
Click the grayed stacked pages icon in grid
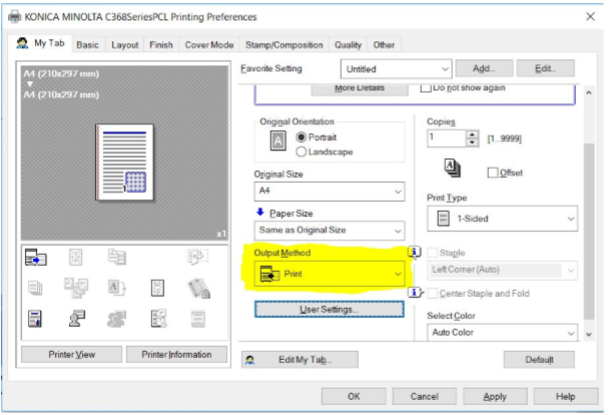click(x=35, y=288)
